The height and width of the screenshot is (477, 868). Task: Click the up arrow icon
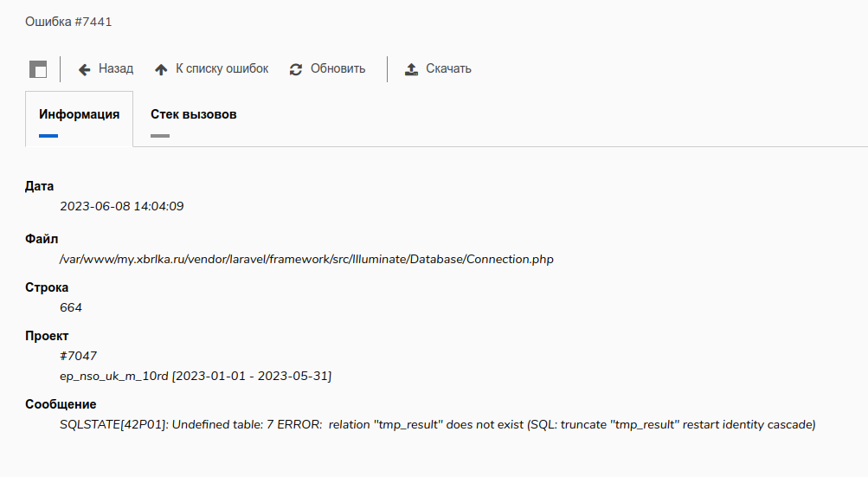pyautogui.click(x=161, y=69)
